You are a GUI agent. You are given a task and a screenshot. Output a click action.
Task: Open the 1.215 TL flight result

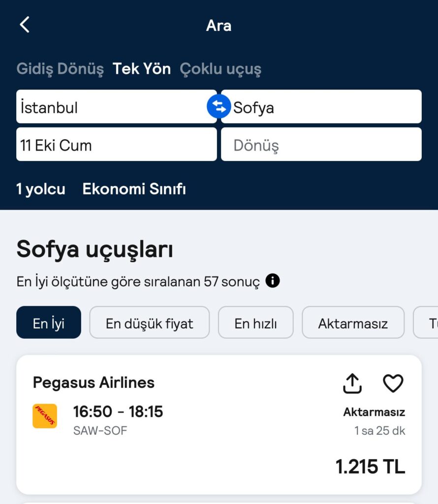pos(219,425)
